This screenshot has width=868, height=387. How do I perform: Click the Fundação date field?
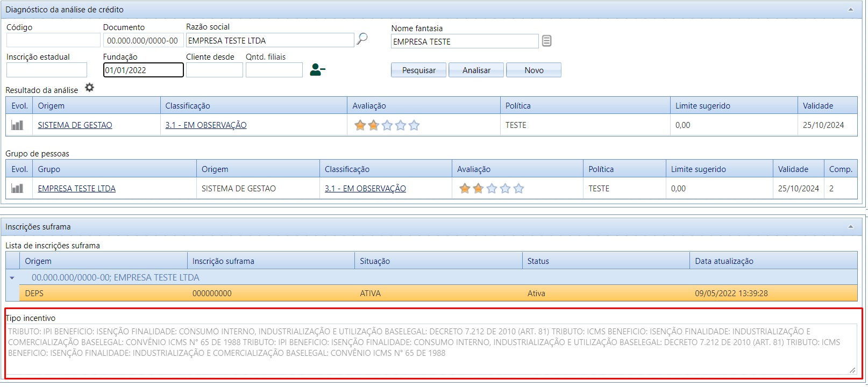tap(143, 70)
